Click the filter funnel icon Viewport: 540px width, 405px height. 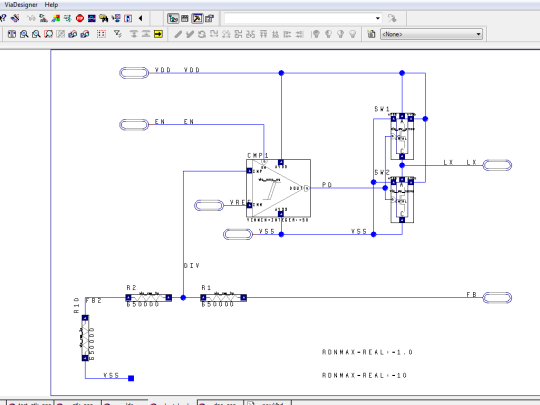118,34
